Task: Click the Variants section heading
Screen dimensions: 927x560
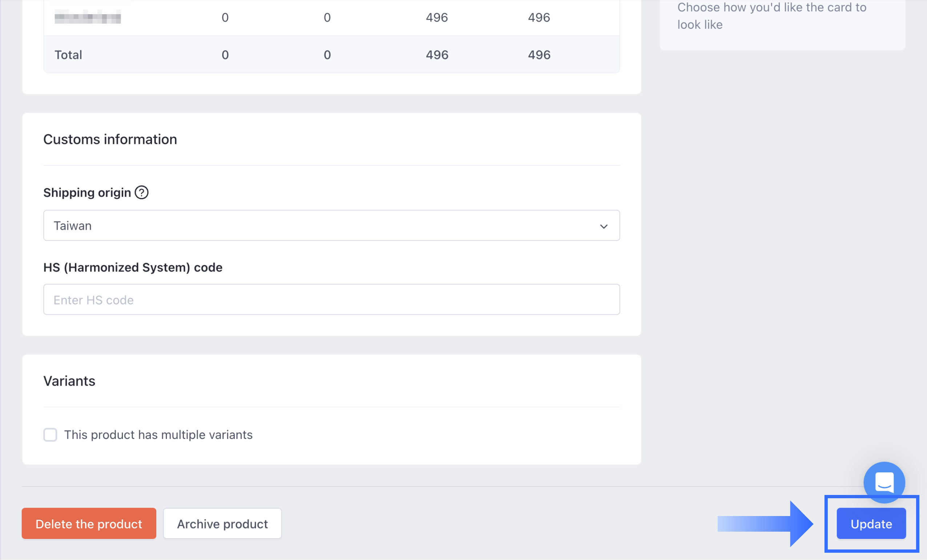Action: (69, 381)
